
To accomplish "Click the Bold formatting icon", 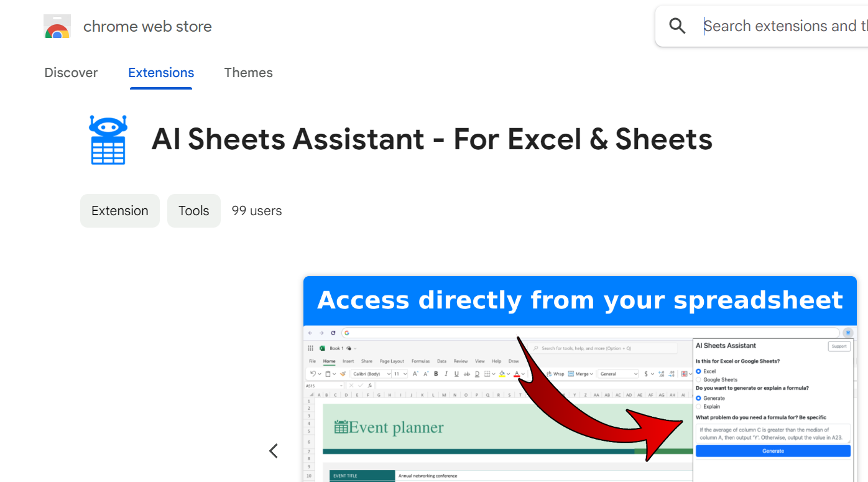I will pos(435,374).
